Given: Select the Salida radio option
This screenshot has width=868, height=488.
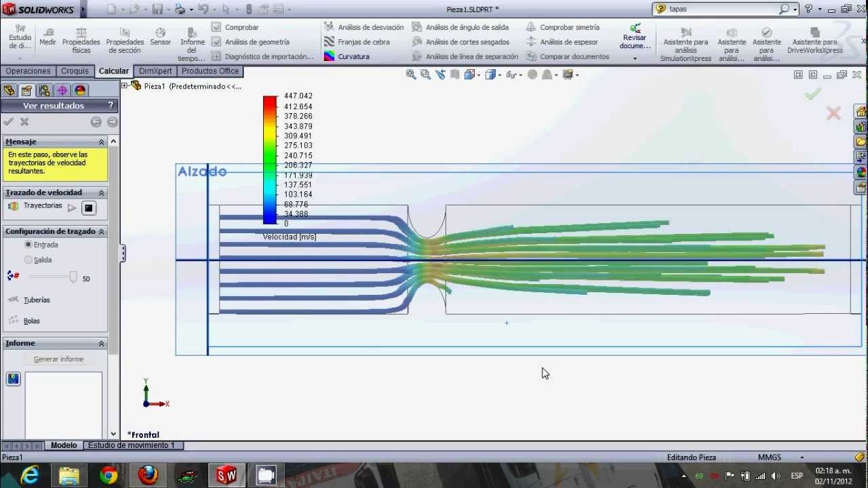Looking at the screenshot, I should click(x=28, y=260).
